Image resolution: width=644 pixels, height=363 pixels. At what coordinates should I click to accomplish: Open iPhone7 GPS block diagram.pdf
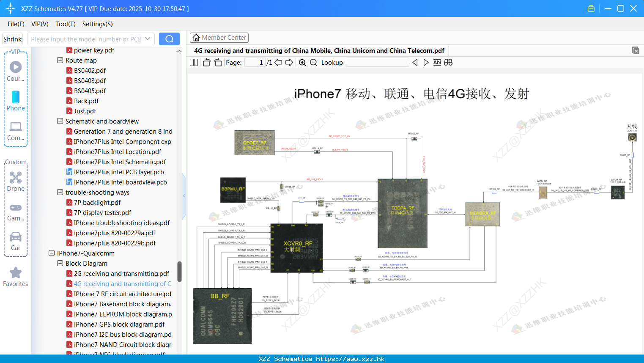pyautogui.click(x=119, y=324)
